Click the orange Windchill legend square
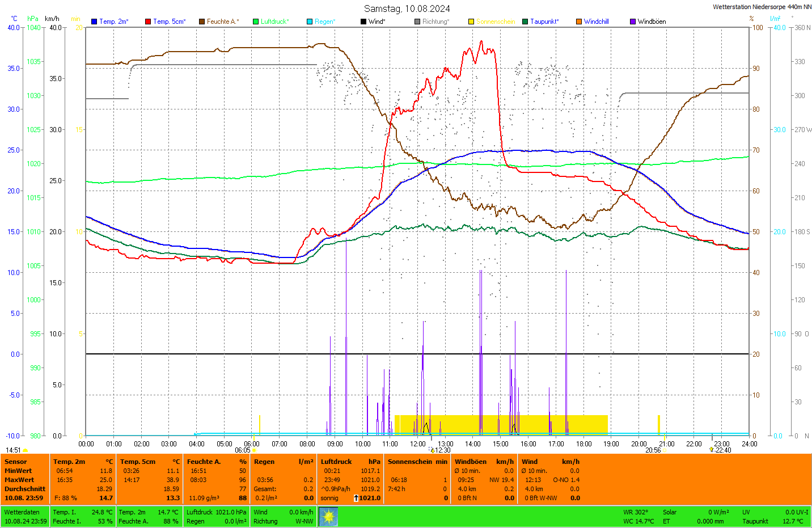This screenshot has width=812, height=528. [x=579, y=22]
